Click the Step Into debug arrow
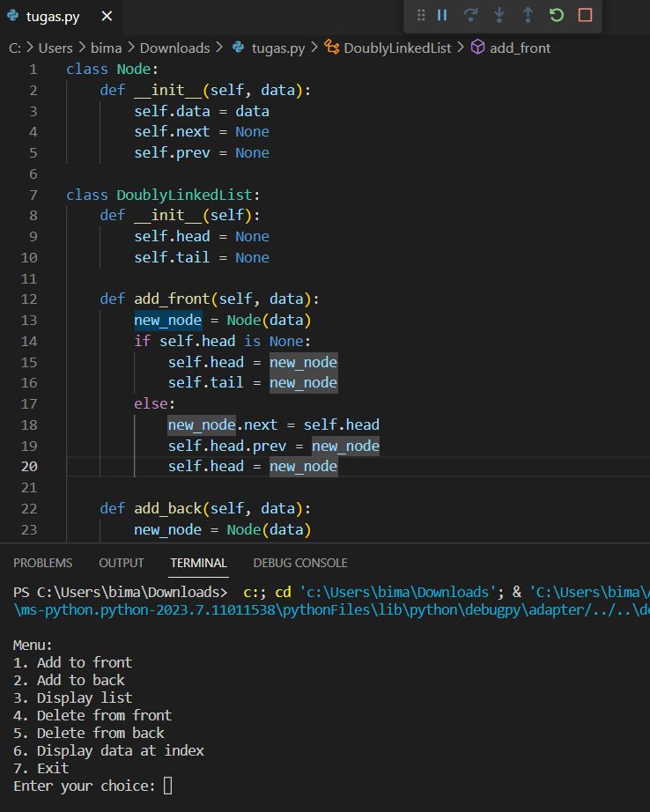 pyautogui.click(x=499, y=15)
